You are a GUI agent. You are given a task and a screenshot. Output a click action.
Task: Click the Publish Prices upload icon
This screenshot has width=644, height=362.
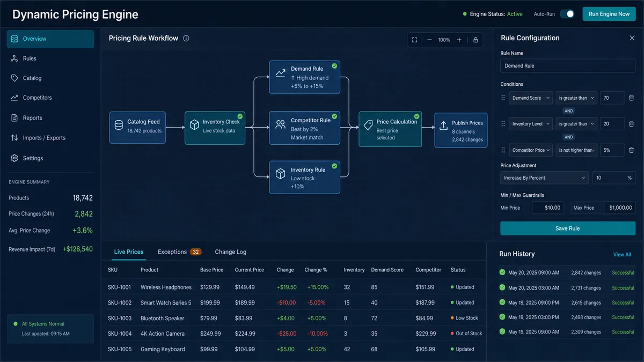[x=443, y=125]
